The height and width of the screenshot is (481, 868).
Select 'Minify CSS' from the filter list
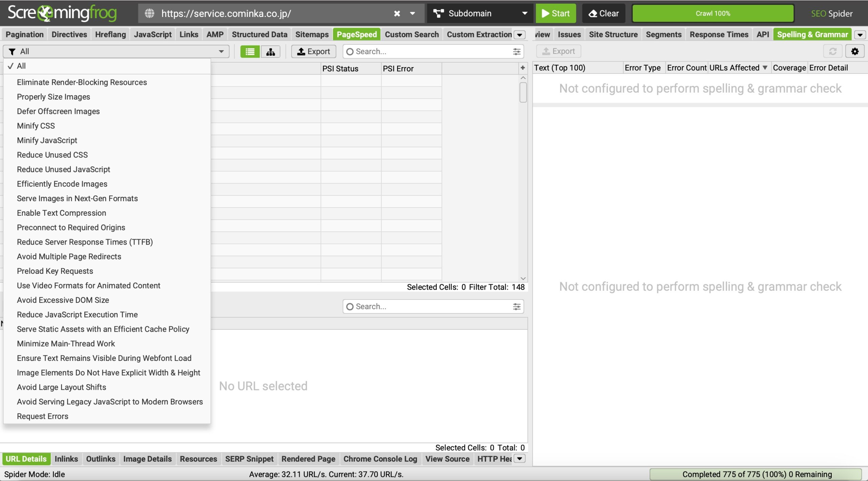[35, 126]
